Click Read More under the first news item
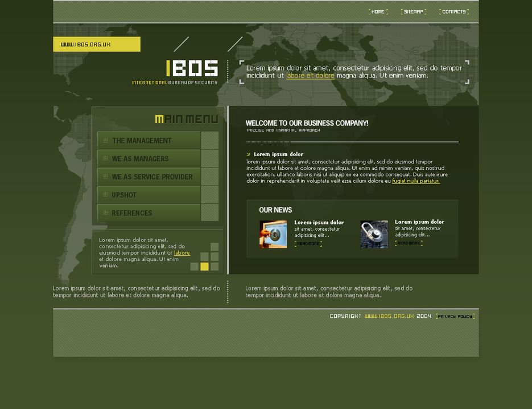The height and width of the screenshot is (409, 532). click(308, 244)
